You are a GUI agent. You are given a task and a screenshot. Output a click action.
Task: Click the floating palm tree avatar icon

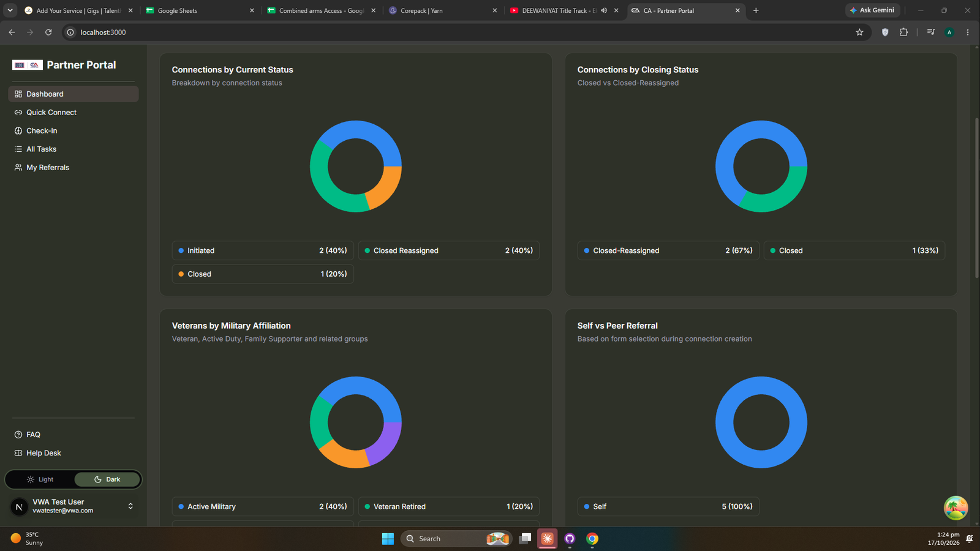pos(956,508)
